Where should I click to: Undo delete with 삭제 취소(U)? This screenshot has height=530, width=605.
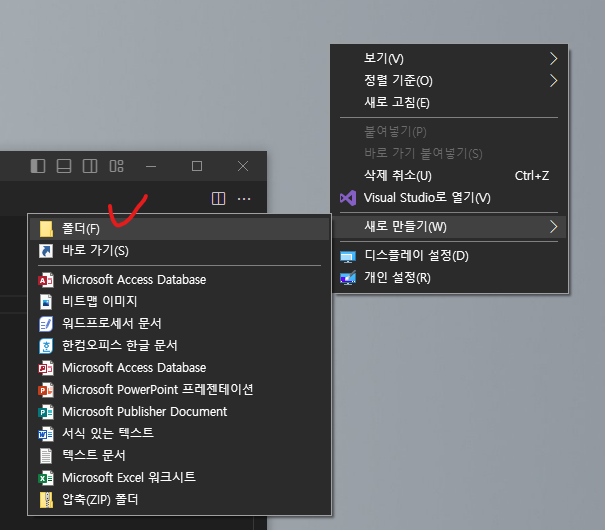click(450, 176)
